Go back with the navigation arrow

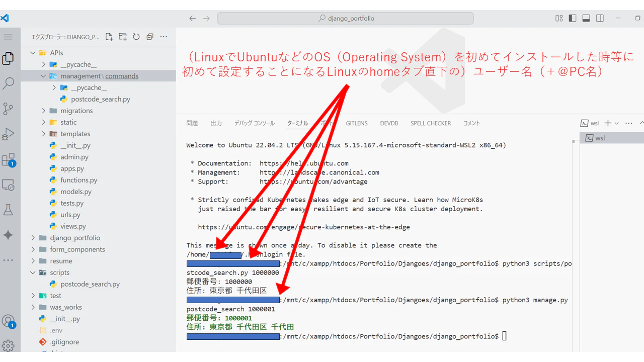pyautogui.click(x=193, y=18)
